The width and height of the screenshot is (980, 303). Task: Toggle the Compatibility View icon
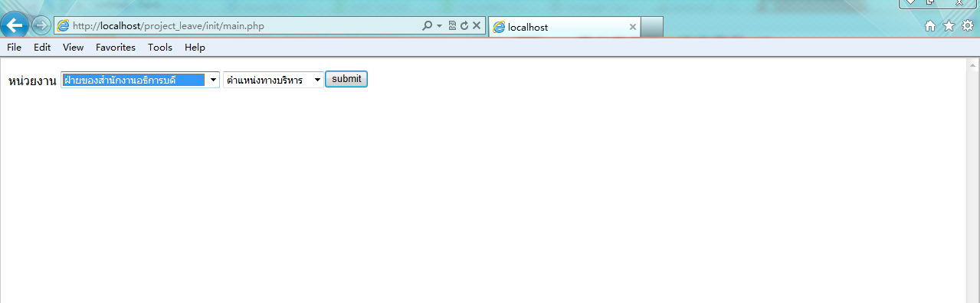pos(452,26)
